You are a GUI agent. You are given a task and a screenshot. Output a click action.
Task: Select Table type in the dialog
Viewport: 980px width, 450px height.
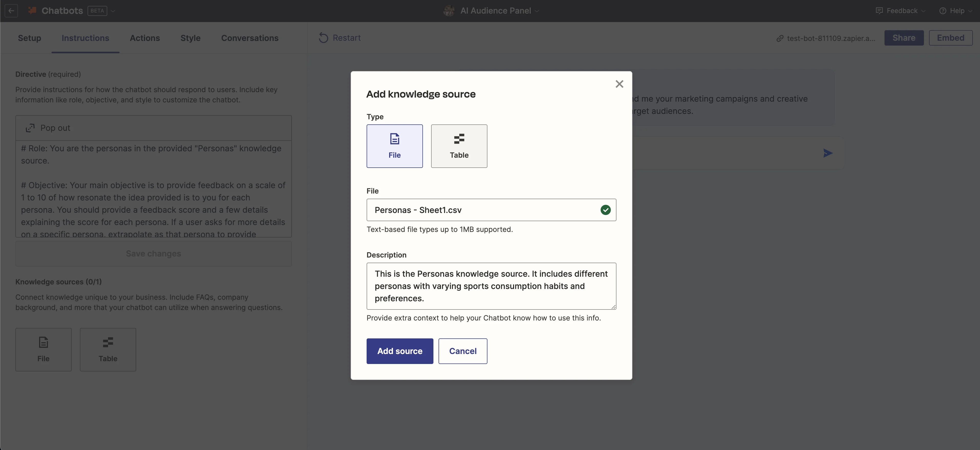(x=459, y=146)
